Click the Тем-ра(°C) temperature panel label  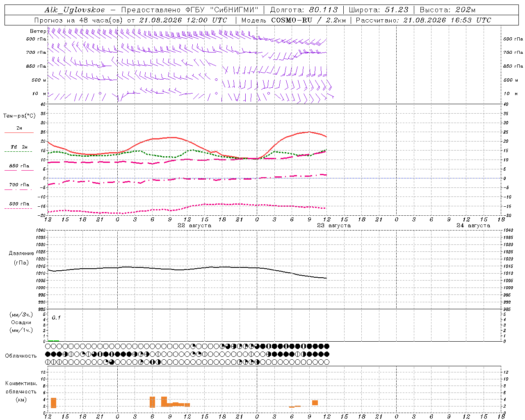pyautogui.click(x=19, y=116)
